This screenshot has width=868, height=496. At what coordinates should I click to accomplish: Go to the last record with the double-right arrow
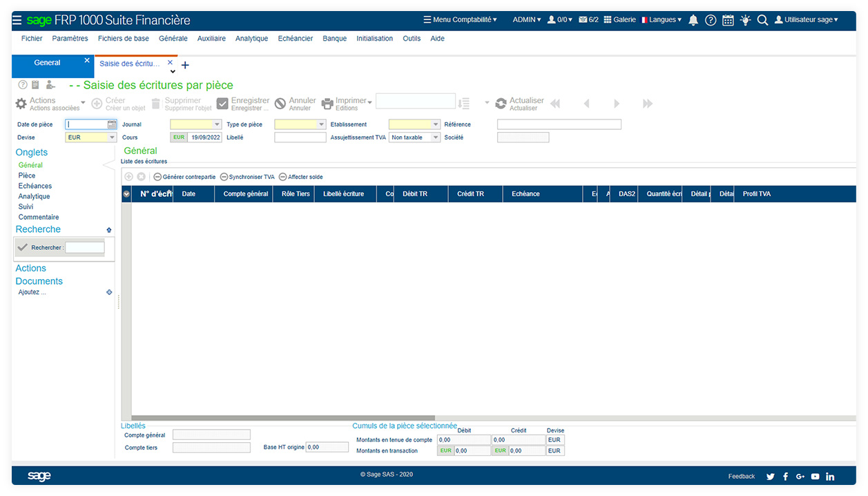pos(648,104)
